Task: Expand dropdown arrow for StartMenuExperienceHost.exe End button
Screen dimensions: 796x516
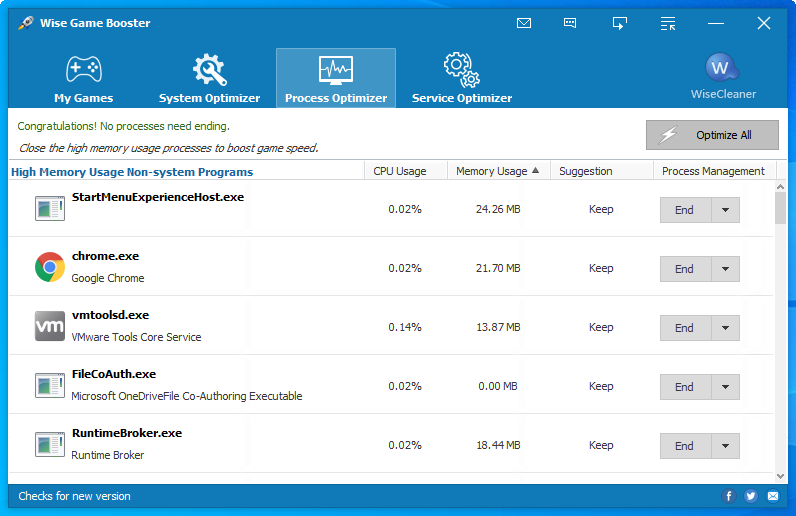Action: pos(725,210)
